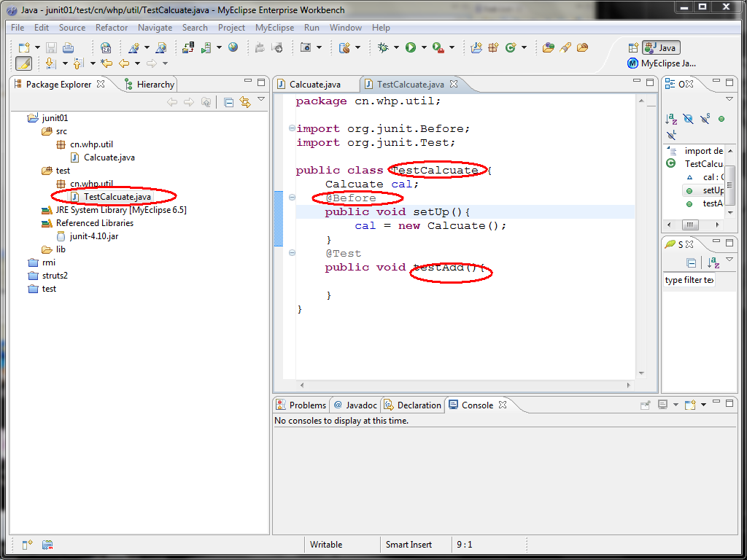This screenshot has height=560, width=747.
Task: Click the Deploy MyEclipse server icon
Action: tap(189, 47)
